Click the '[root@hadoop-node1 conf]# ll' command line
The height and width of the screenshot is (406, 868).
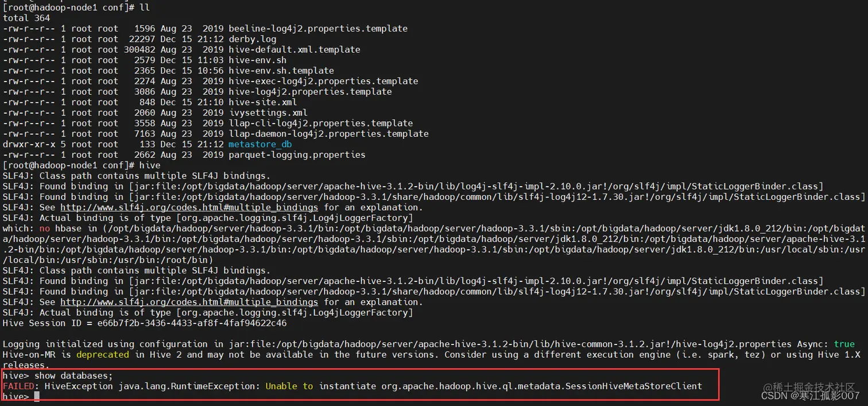[76, 7]
